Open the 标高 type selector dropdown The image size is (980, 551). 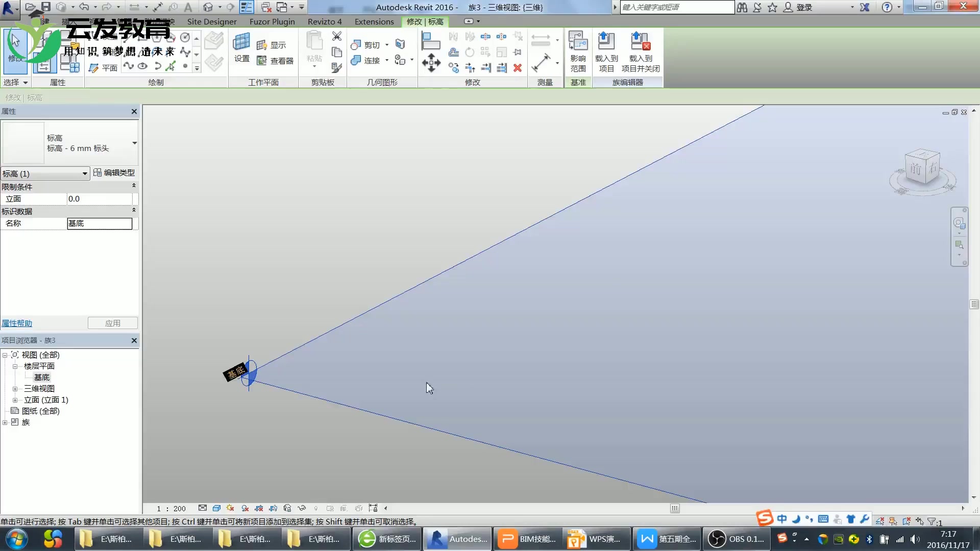[134, 143]
